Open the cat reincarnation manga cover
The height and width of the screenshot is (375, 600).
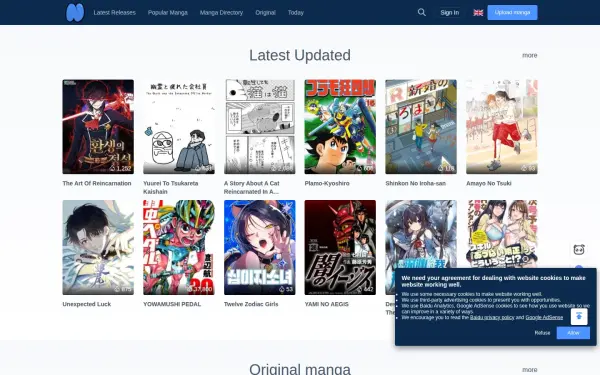tap(259, 127)
